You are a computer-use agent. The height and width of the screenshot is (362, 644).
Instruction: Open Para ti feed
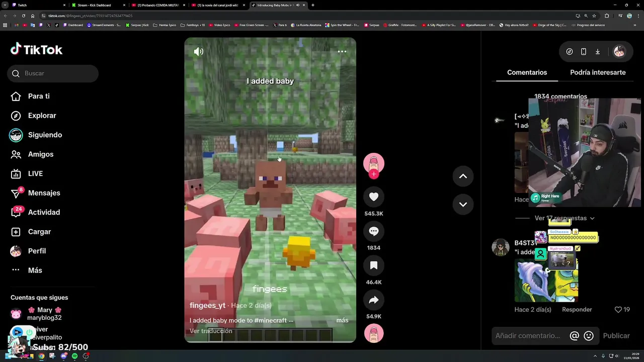click(30, 96)
